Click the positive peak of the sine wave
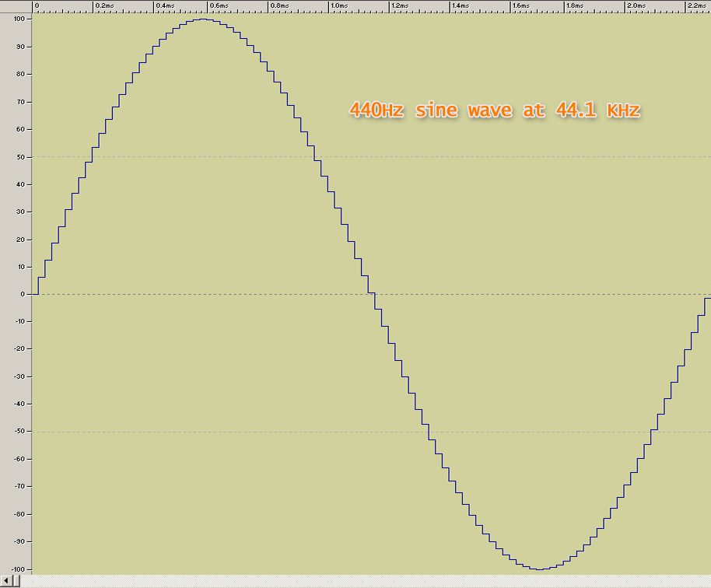This screenshot has width=711, height=588. point(202,19)
